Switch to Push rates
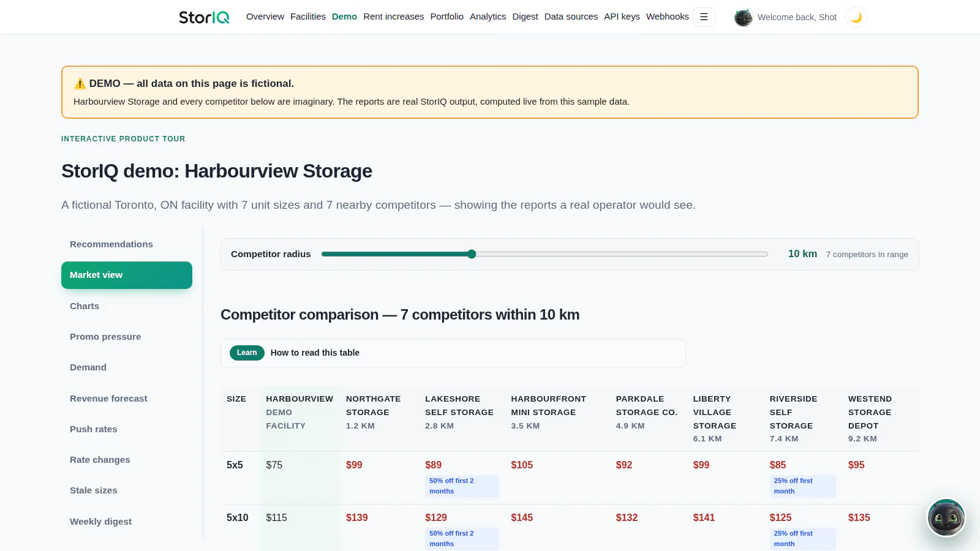This screenshot has height=551, width=980. point(127,429)
